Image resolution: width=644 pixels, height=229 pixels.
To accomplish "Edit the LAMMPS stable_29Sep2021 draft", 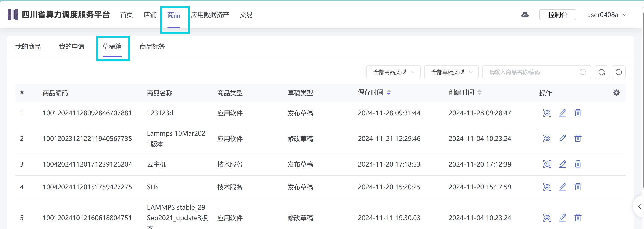I will pos(563,217).
